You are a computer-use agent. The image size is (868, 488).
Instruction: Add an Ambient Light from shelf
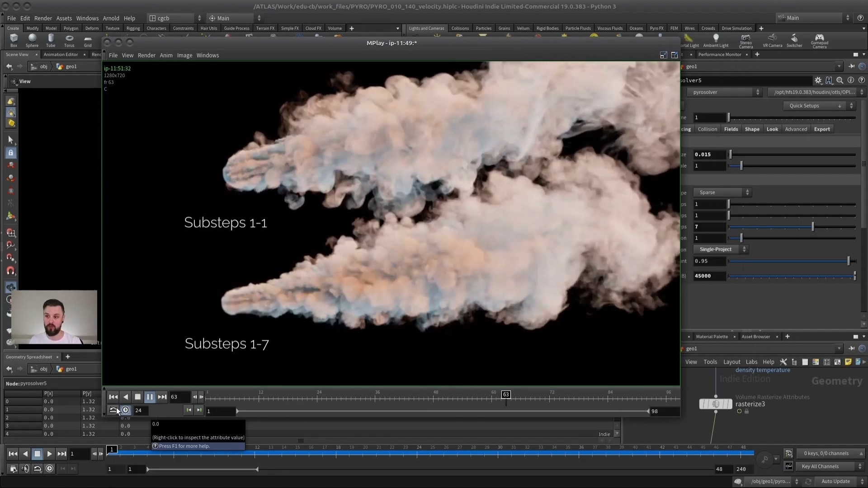coord(716,40)
